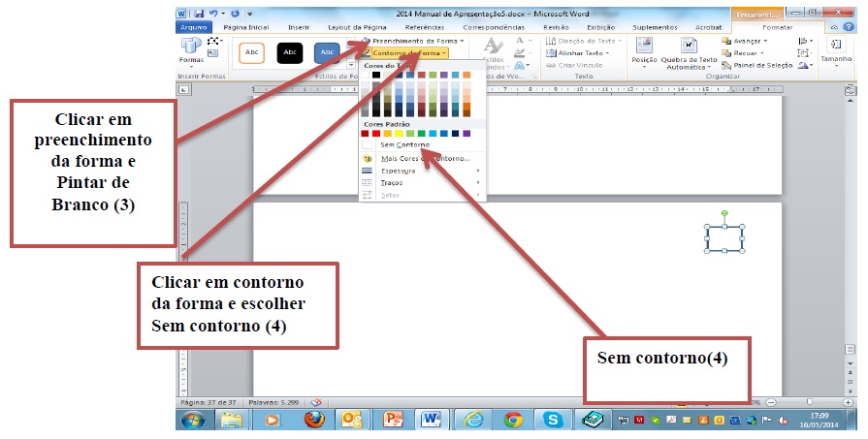The image size is (868, 439).
Task: Launch Firefox from the taskbar
Action: 313,420
